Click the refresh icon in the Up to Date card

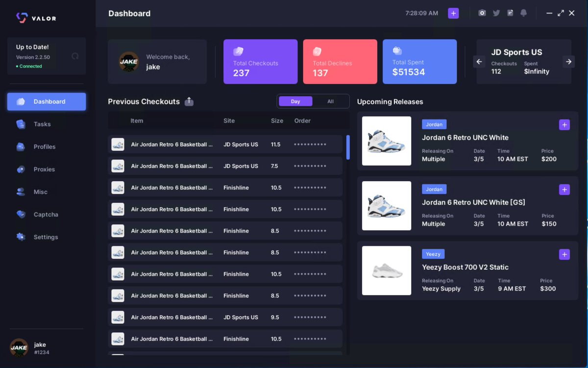[x=75, y=56]
